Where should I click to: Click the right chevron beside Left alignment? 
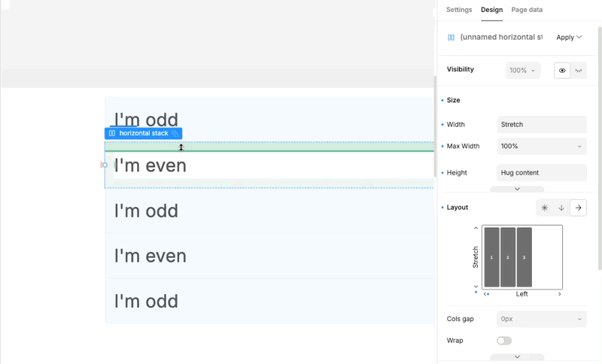[559, 294]
